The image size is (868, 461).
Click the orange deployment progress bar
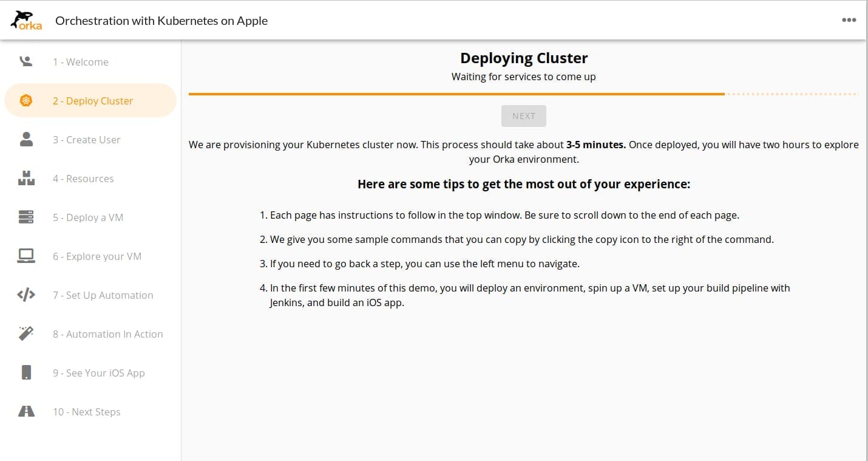pyautogui.click(x=455, y=94)
